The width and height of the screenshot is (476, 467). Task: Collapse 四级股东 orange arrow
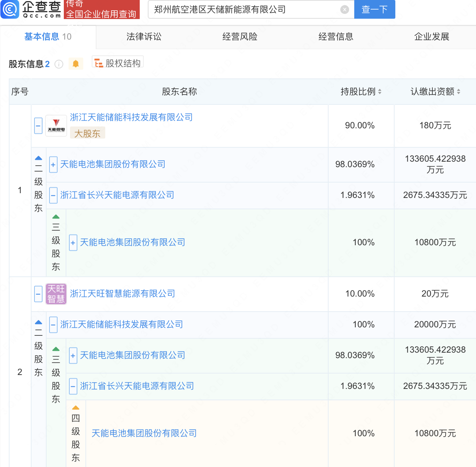click(76, 408)
